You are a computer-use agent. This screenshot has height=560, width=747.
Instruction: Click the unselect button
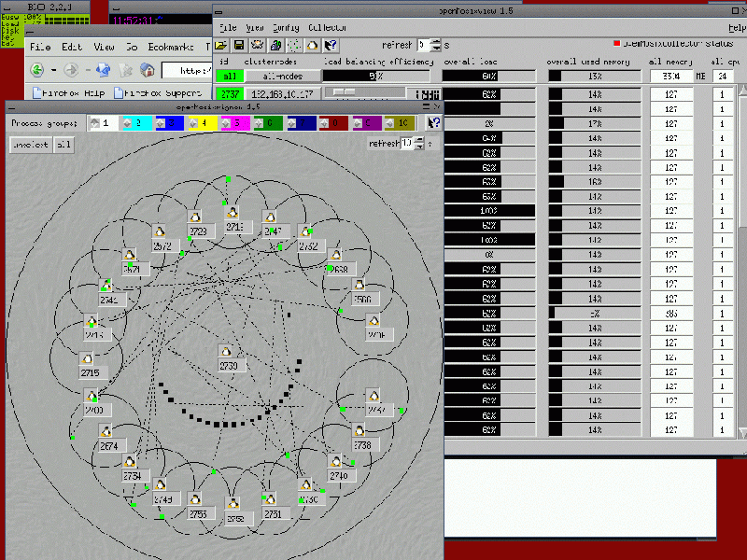[29, 145]
